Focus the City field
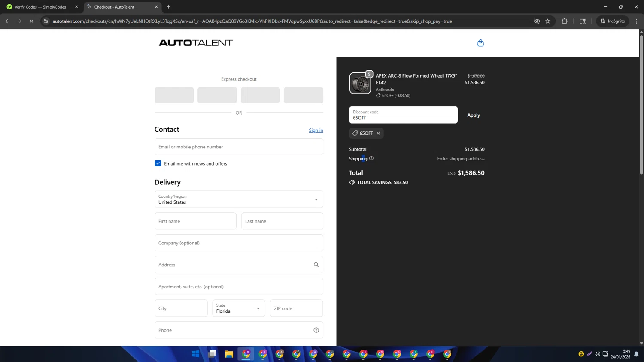 181,308
